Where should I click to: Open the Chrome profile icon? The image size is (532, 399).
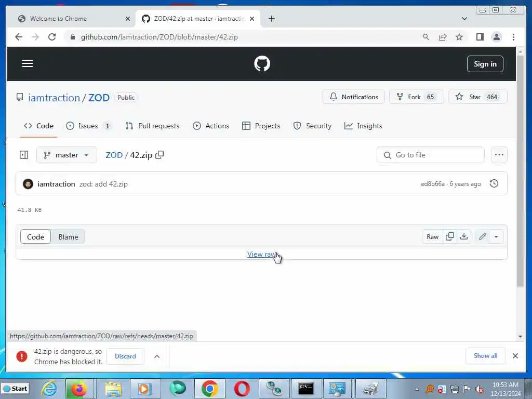tap(496, 37)
